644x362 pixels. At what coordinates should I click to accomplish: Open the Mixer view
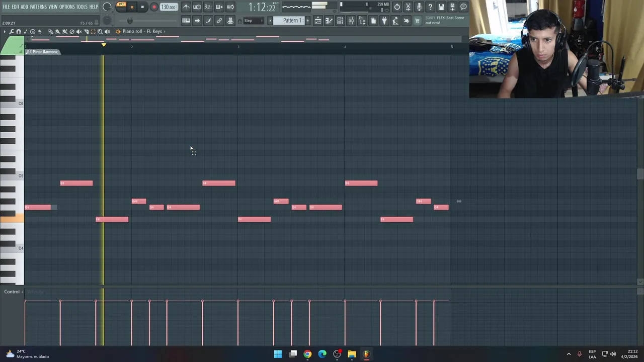coord(351,21)
